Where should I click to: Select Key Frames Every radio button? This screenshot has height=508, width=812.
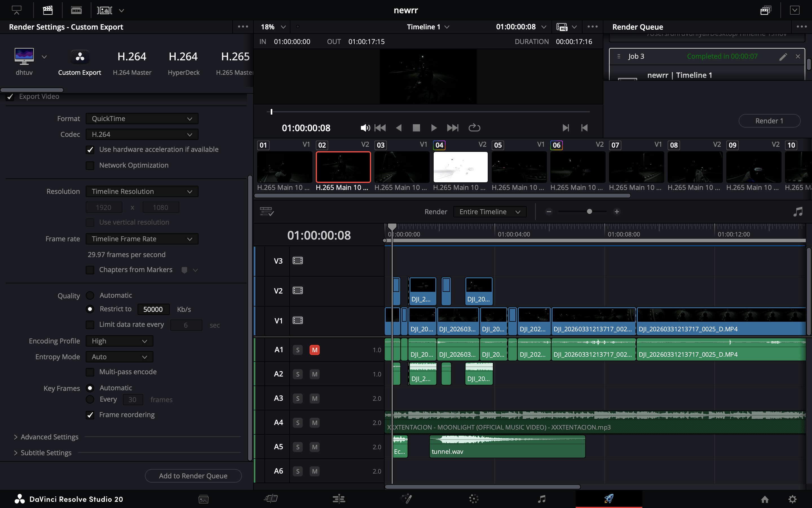[x=90, y=399]
